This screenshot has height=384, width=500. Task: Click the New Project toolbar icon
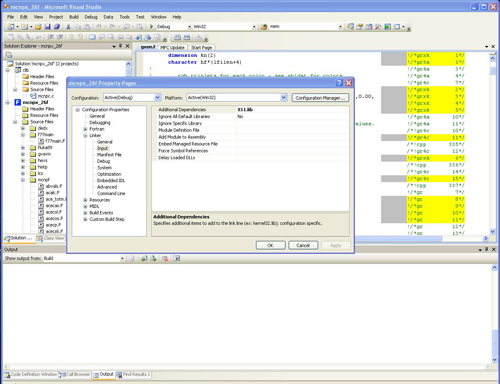pos(11,27)
